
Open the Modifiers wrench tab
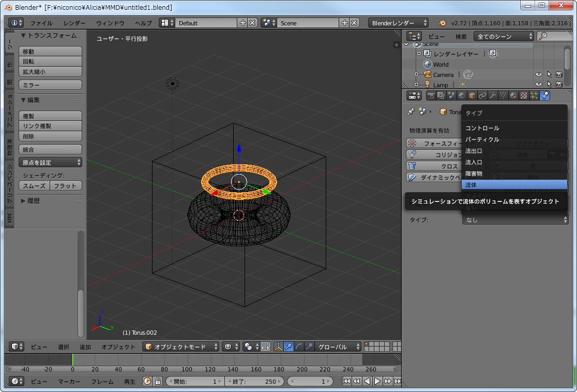coord(492,96)
